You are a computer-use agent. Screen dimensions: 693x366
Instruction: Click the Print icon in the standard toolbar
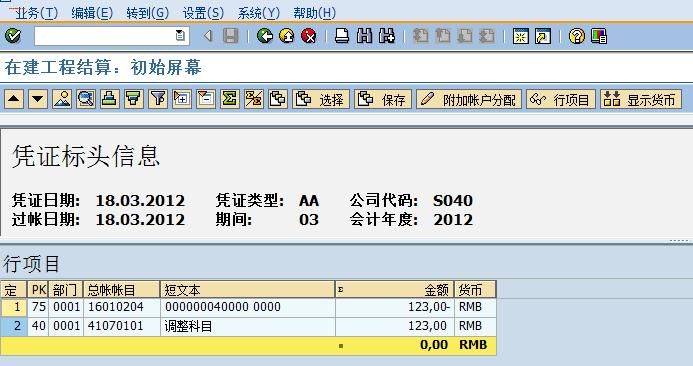(x=342, y=36)
